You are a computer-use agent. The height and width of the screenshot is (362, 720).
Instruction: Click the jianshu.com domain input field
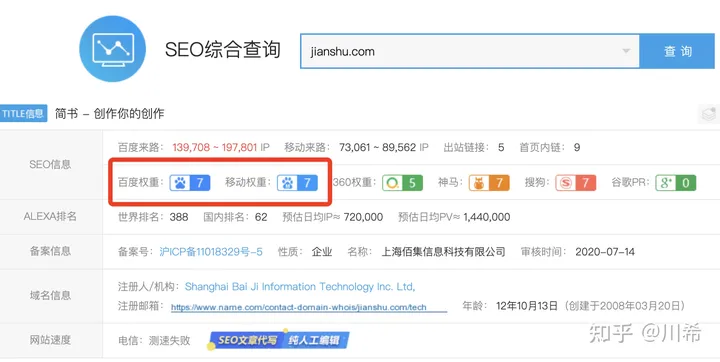tap(470, 51)
